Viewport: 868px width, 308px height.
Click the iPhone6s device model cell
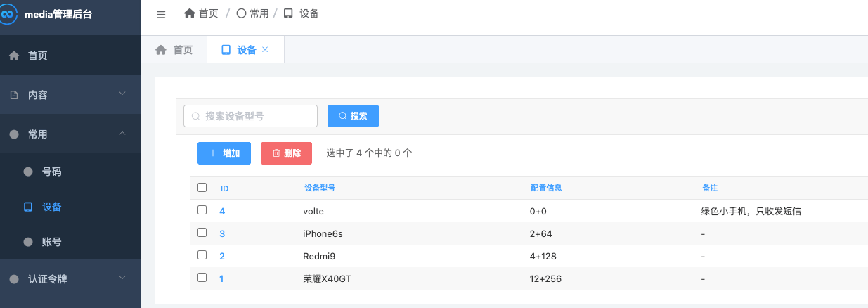[323, 233]
